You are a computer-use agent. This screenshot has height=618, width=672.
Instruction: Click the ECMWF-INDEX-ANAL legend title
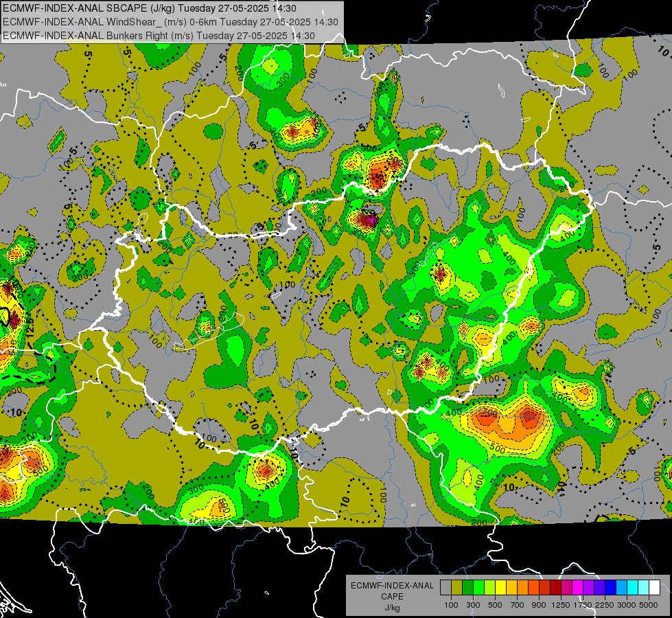point(392,586)
